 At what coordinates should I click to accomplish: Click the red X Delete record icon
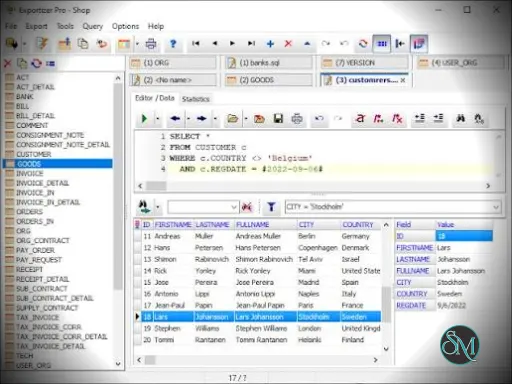[x=288, y=44]
